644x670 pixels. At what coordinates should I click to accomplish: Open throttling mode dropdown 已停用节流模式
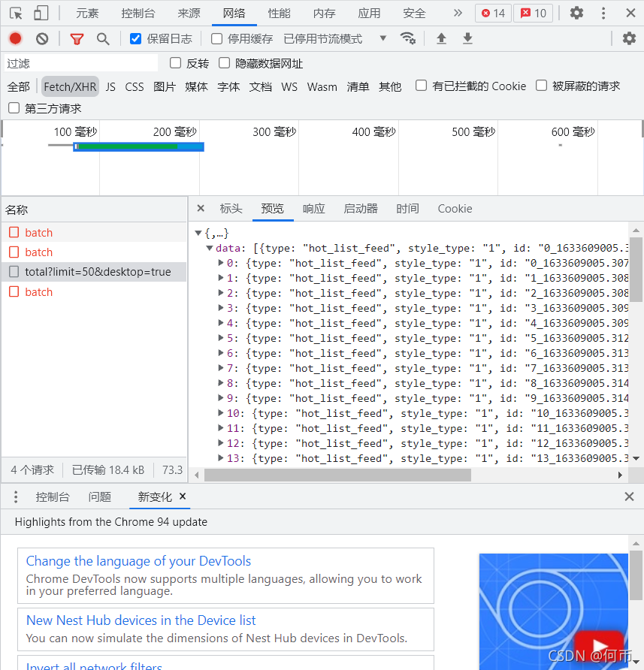[335, 39]
